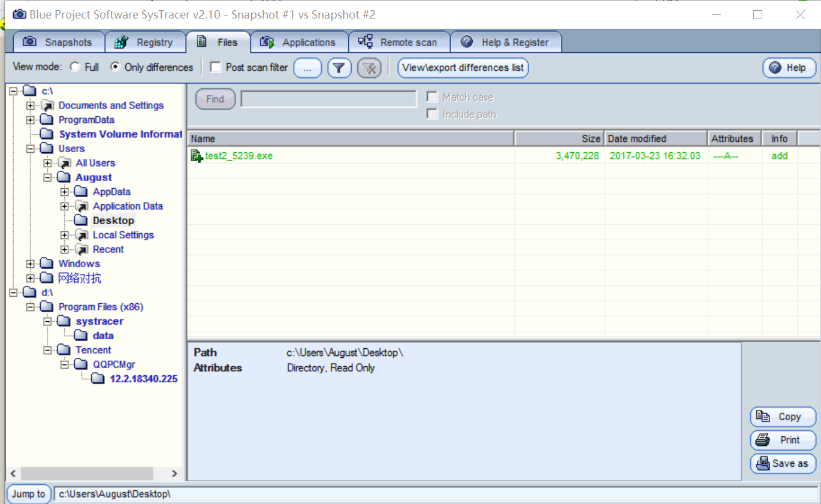The width and height of the screenshot is (821, 504).
Task: Click Documents and Settings shortcut folder icon
Action: pos(47,105)
